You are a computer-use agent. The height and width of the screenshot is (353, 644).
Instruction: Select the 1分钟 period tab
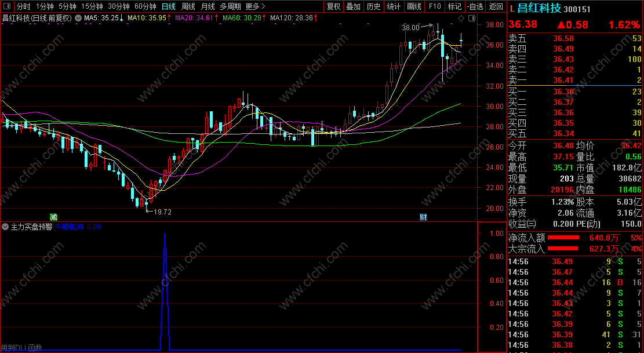tap(45, 6)
